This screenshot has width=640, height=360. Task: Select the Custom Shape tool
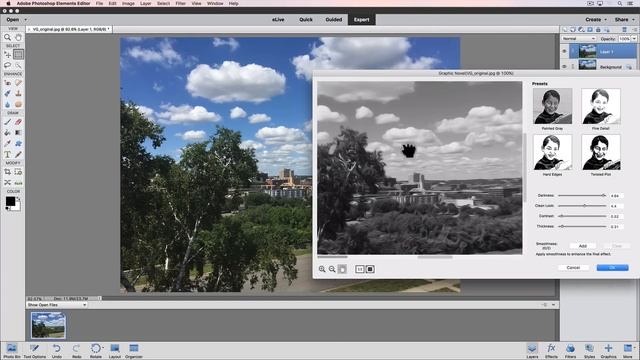pos(18,143)
